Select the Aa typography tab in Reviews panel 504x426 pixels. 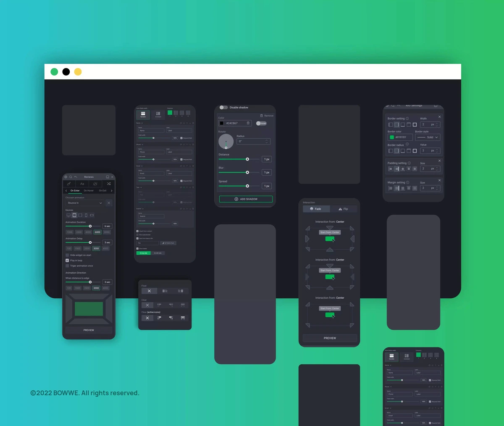coord(82,184)
